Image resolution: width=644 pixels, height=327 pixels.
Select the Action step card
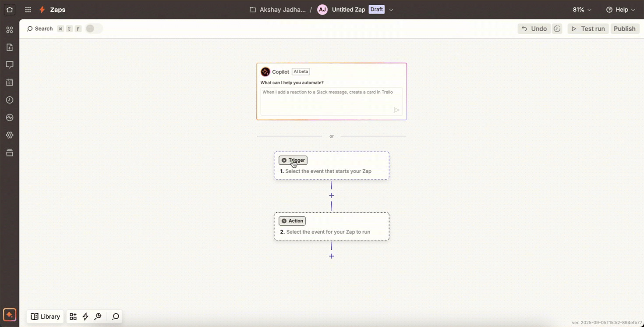coord(332,226)
